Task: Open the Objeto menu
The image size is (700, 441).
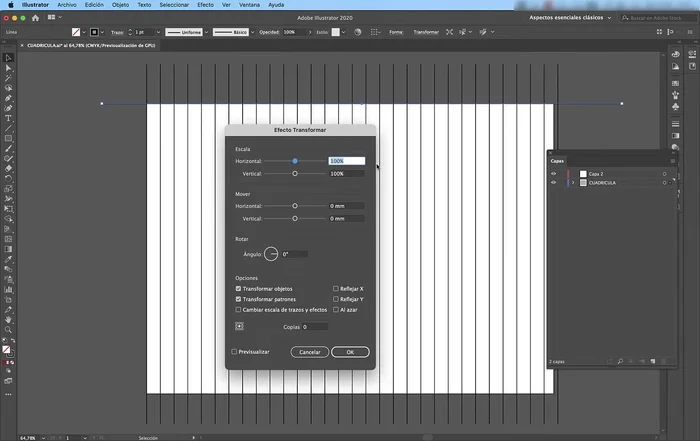Action: 120,5
